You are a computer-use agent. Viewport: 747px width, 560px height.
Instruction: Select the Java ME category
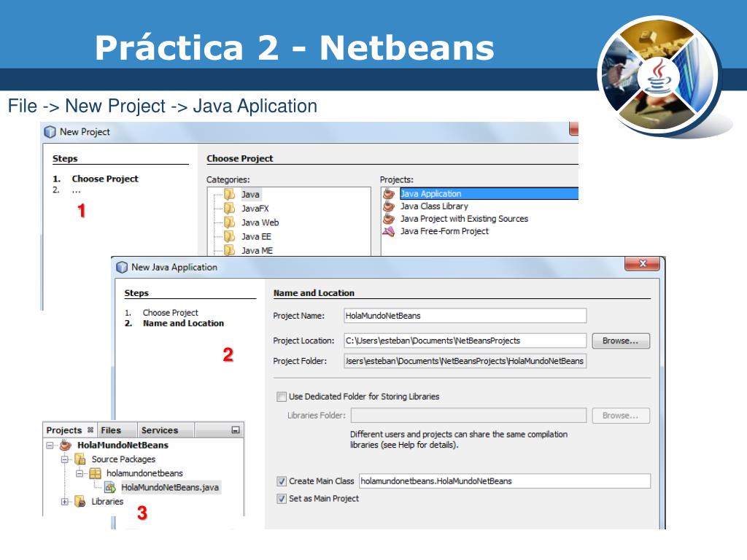pyautogui.click(x=257, y=251)
